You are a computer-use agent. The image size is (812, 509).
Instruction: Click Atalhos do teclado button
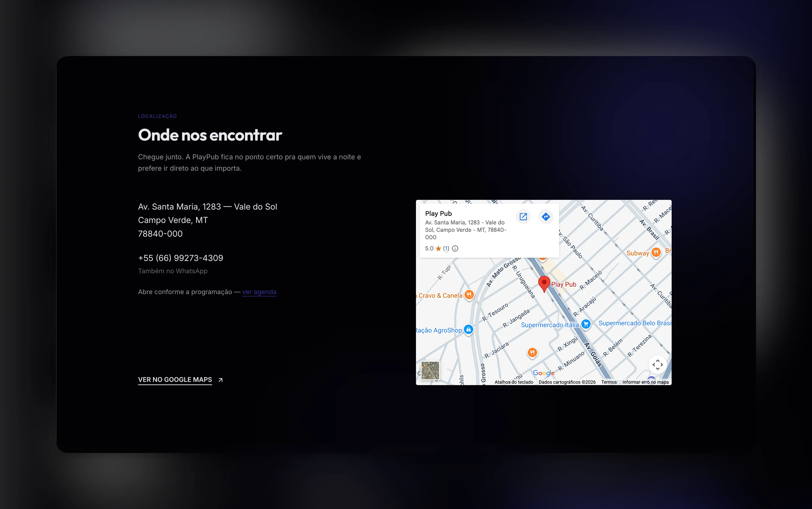point(514,382)
